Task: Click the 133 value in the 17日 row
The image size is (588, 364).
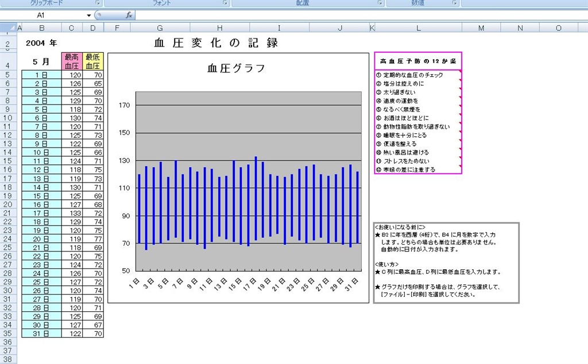Action: click(x=72, y=213)
